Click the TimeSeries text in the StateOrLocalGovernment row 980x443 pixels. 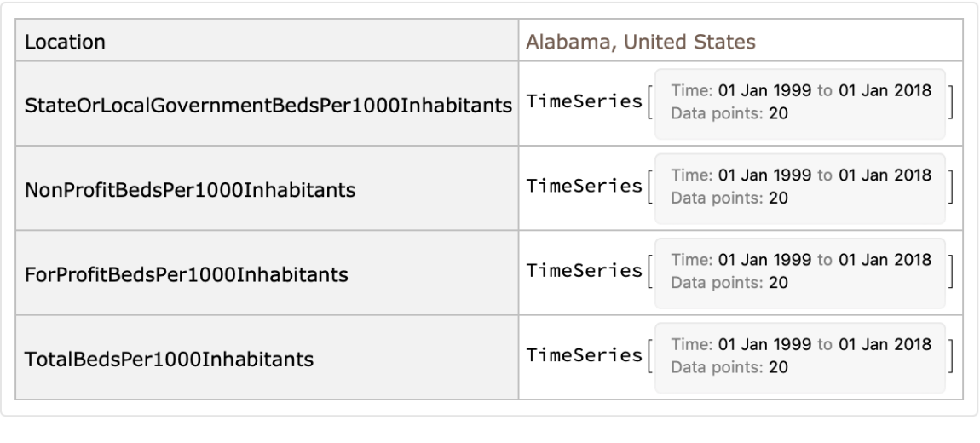click(x=585, y=102)
